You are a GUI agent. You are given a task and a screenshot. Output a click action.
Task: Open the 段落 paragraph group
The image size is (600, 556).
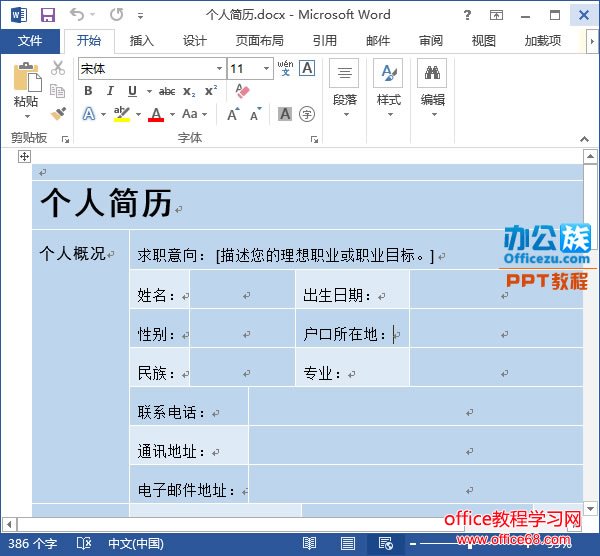(x=344, y=89)
